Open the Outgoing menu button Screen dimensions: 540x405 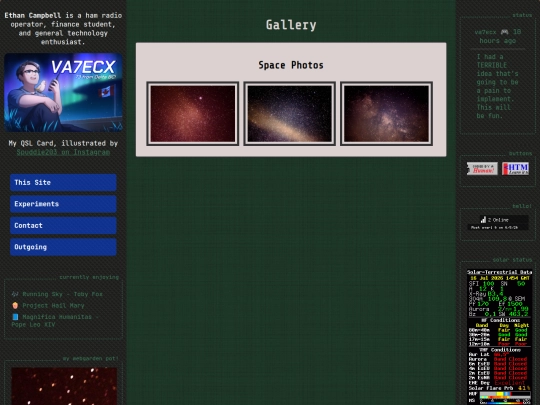pos(63,247)
